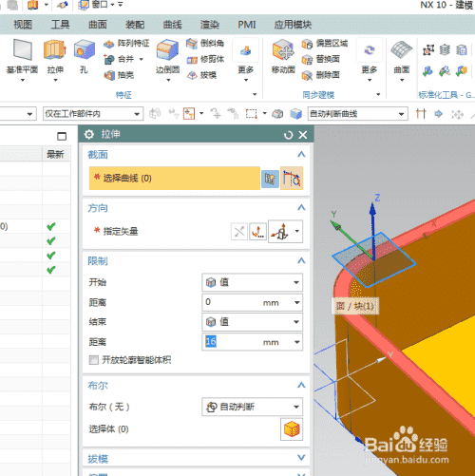Screen dimensions: 475x476
Task: Switch to the 曲面 ribbon tab
Action: 98,25
